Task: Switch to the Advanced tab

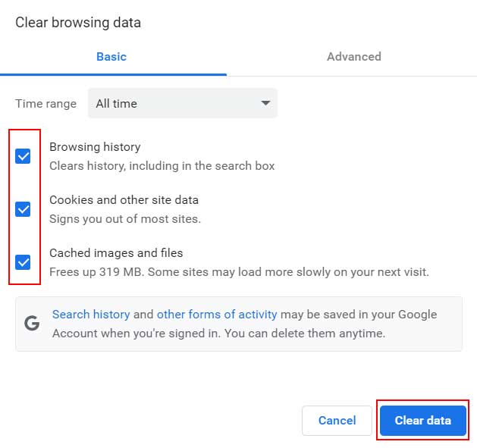Action: 354,57
